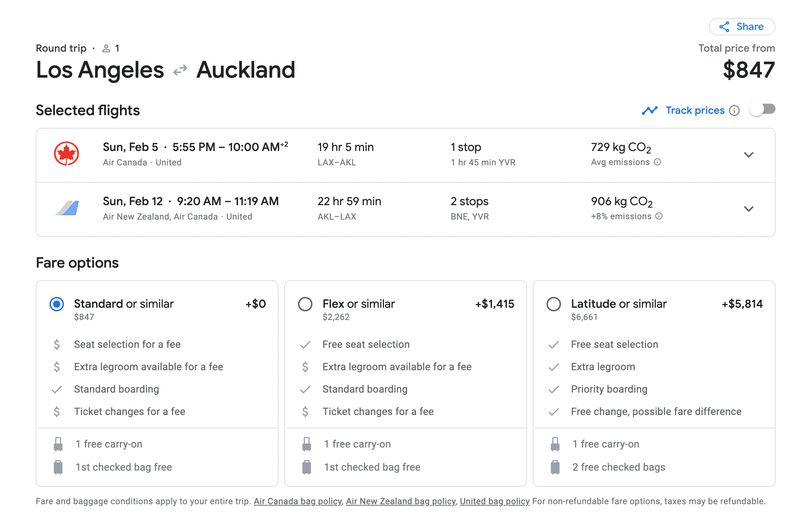
Task: Click the Flex fare price +$1,415
Action: [x=494, y=304]
